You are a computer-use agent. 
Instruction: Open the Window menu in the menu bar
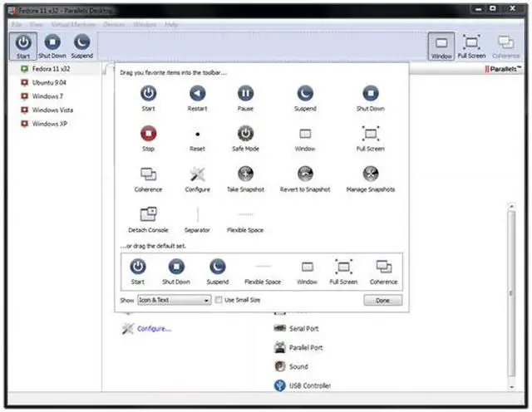[x=145, y=24]
